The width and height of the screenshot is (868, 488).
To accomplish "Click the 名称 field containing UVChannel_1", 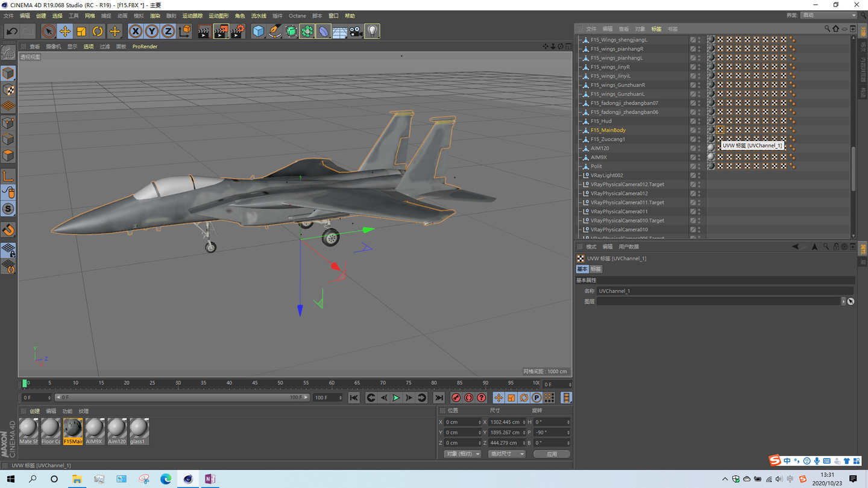I will 726,291.
